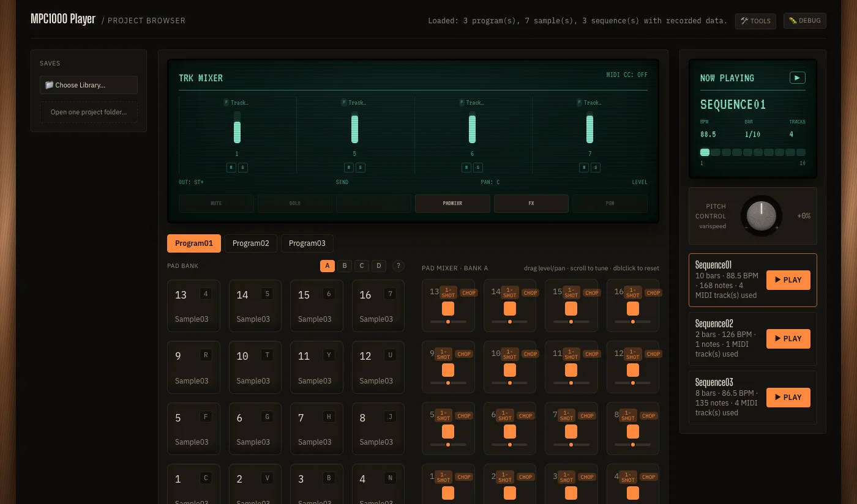This screenshot has width=857, height=504.
Task: Click the play icon in Now Playing display
Action: pos(797,78)
